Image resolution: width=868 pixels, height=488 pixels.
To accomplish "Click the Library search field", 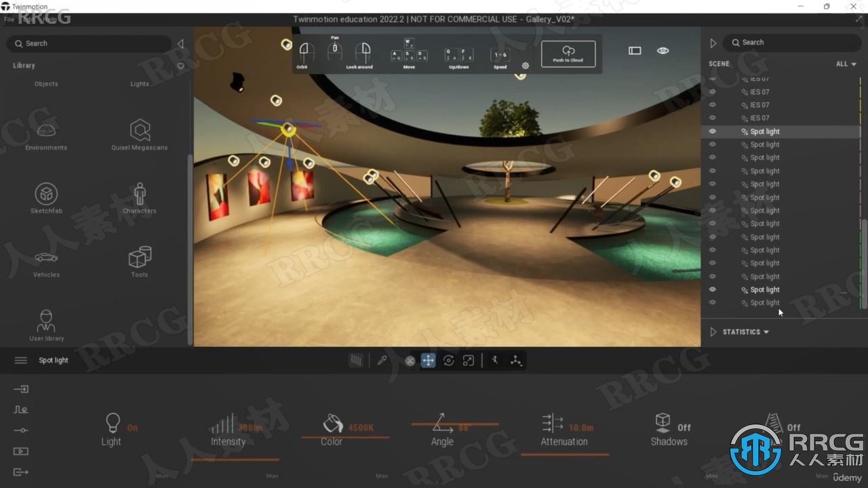I will pos(89,43).
